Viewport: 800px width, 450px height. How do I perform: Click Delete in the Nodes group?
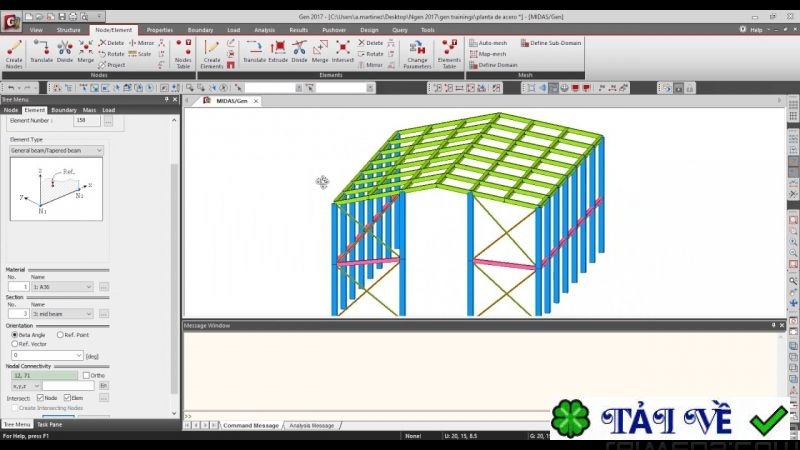pos(111,43)
